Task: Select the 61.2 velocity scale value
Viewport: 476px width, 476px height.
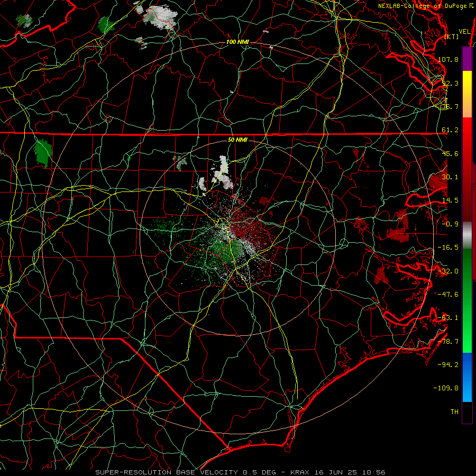Action: (x=450, y=130)
